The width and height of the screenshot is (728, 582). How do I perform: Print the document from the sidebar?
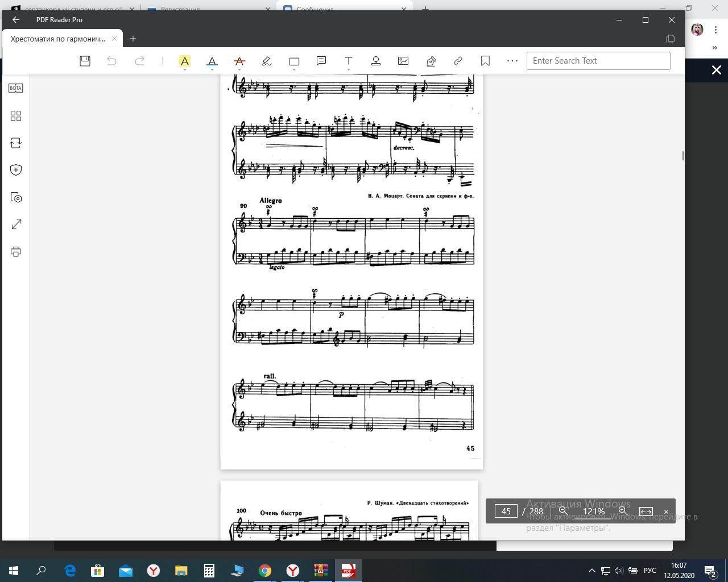click(x=16, y=252)
